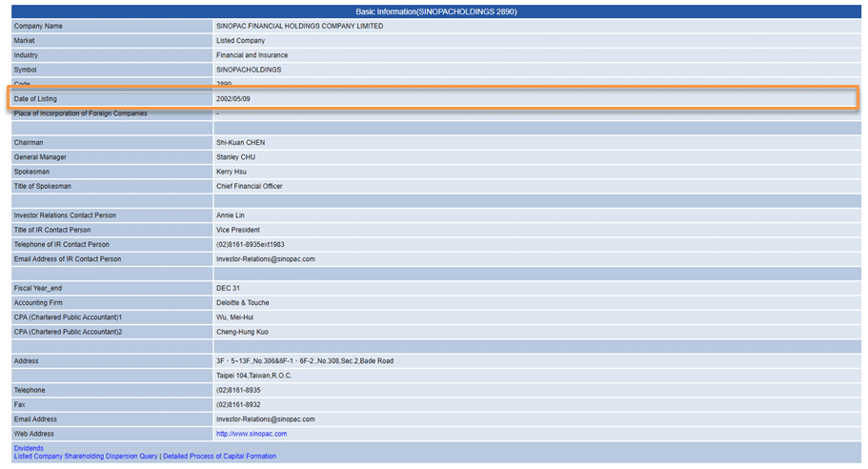The height and width of the screenshot is (469, 868).
Task: Open the Dividends link
Action: tap(29, 448)
